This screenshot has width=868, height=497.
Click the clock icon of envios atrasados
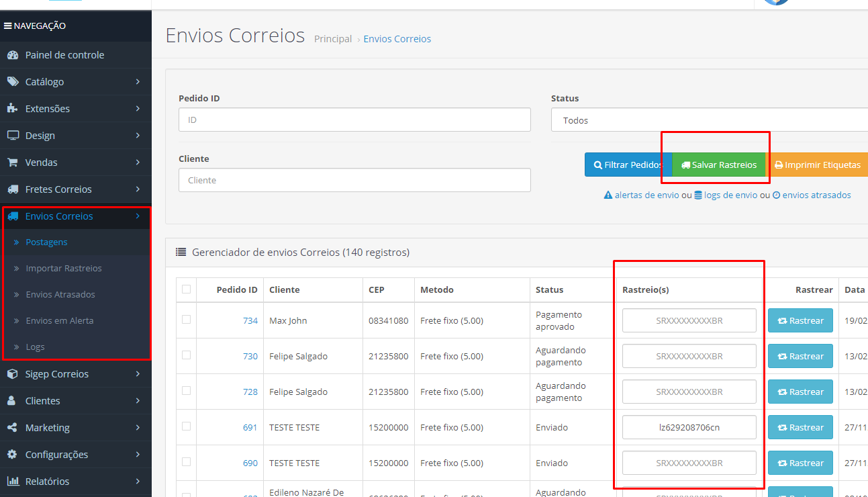click(x=776, y=195)
